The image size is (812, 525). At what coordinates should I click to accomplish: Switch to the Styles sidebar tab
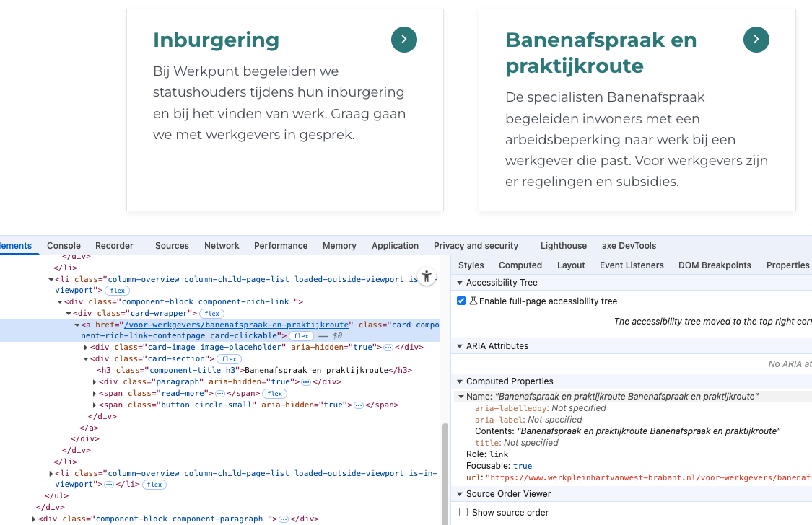[471, 265]
